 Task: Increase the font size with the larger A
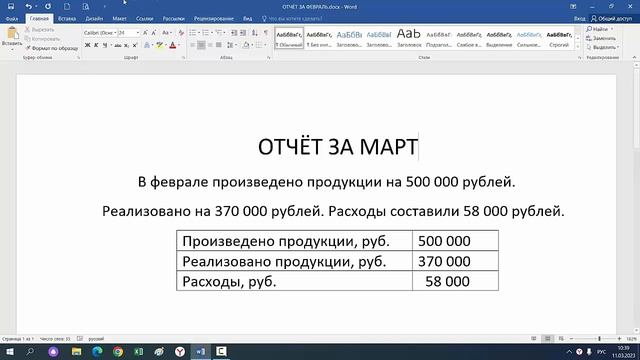(x=145, y=33)
